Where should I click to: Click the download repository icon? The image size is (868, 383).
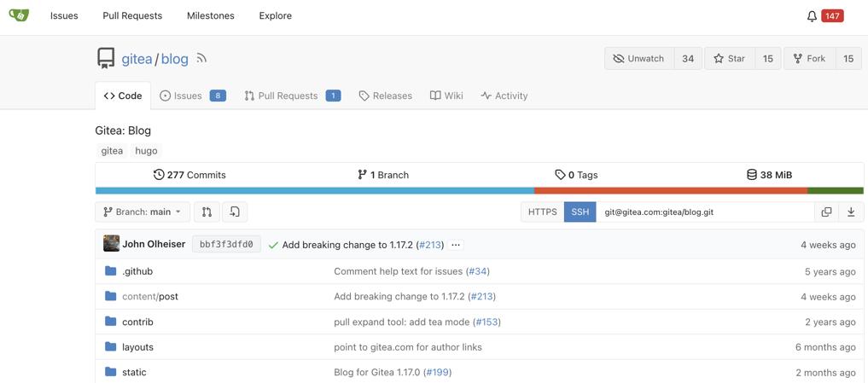point(851,212)
